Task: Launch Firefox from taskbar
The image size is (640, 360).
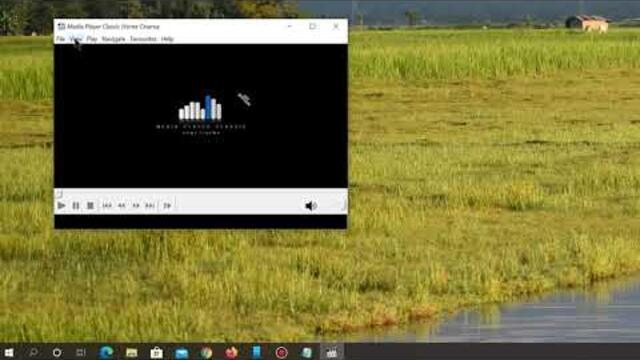Action: click(231, 352)
